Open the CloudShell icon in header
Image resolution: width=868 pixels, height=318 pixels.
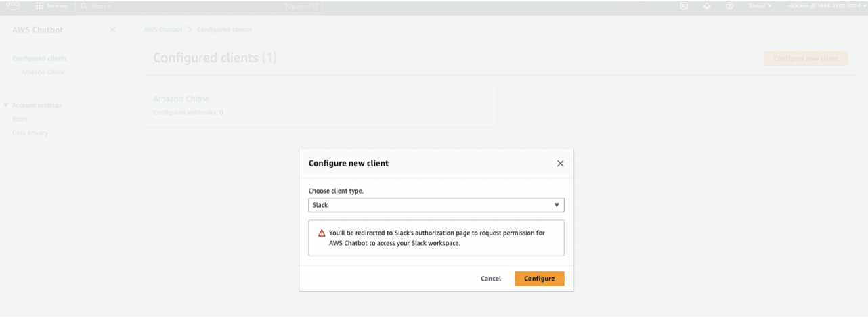pyautogui.click(x=684, y=5)
